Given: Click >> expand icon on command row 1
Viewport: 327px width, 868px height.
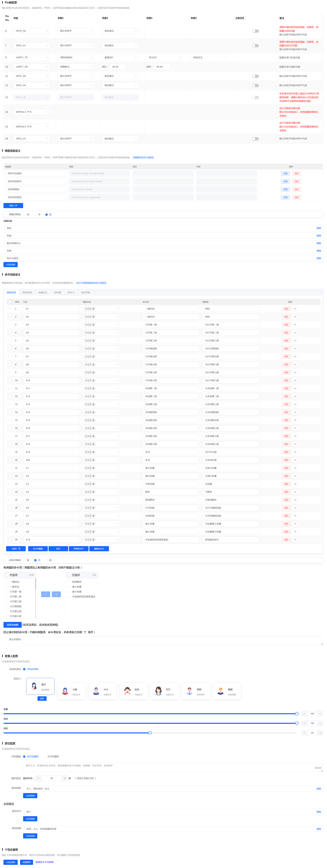Looking at the screenshot, I should pyautogui.click(x=295, y=309).
